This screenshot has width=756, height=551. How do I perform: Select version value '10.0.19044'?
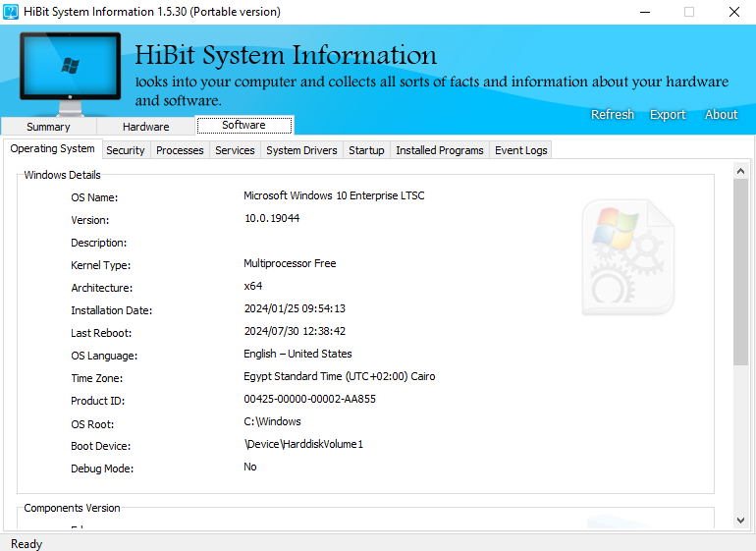coord(272,219)
